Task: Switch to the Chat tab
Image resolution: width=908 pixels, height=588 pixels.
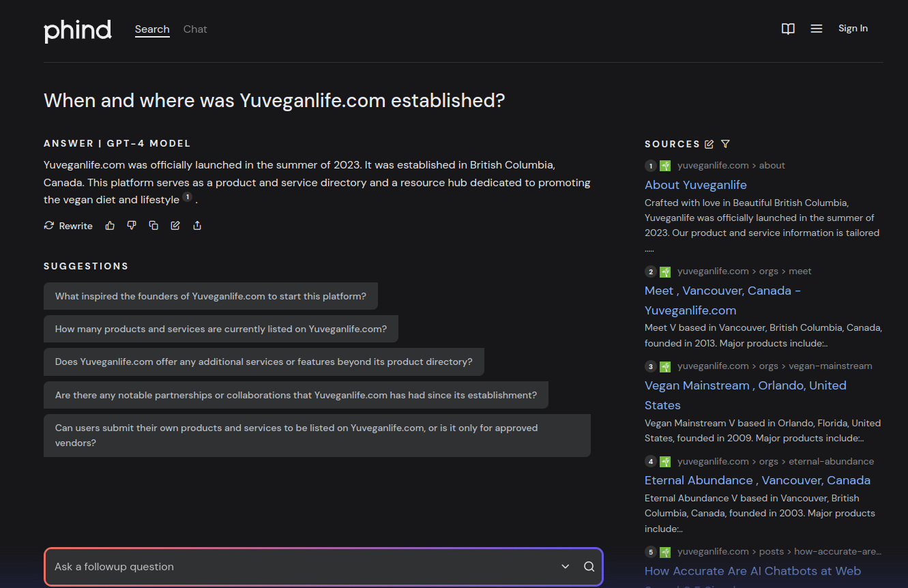Action: (195, 29)
